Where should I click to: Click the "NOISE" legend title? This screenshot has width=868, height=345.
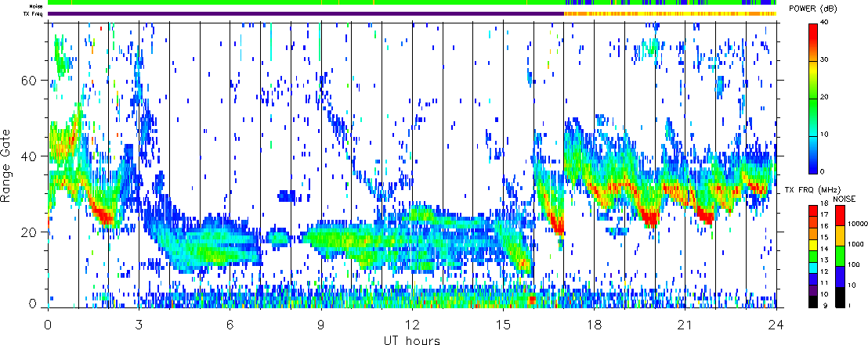tap(844, 198)
